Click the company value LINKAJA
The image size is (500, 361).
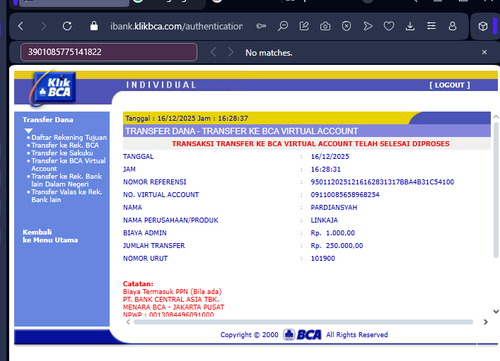[x=324, y=220]
